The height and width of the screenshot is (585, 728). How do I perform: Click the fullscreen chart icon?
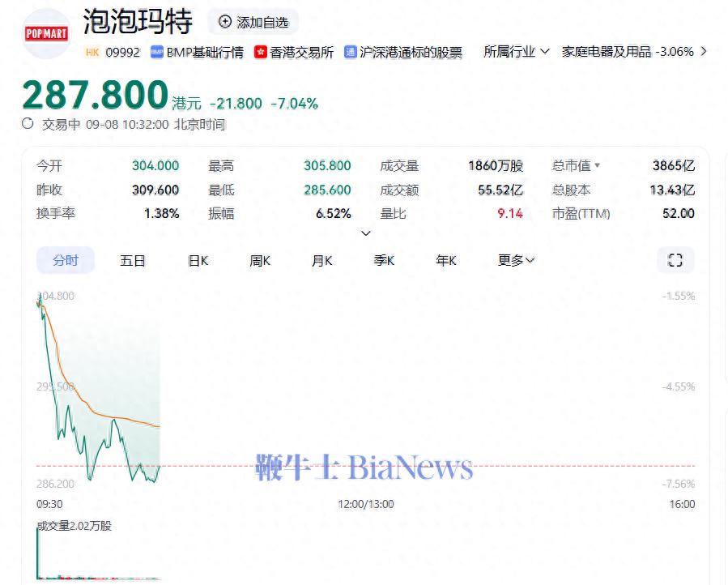[675, 260]
